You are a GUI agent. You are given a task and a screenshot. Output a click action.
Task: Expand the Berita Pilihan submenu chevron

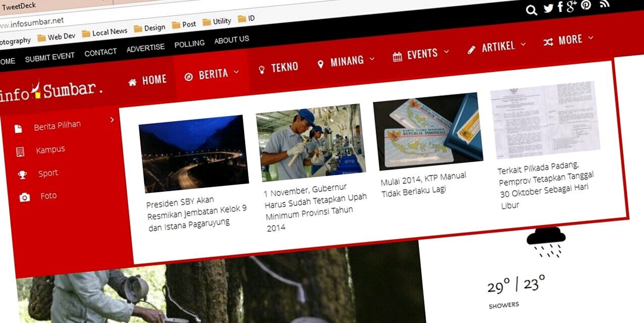coord(112,120)
